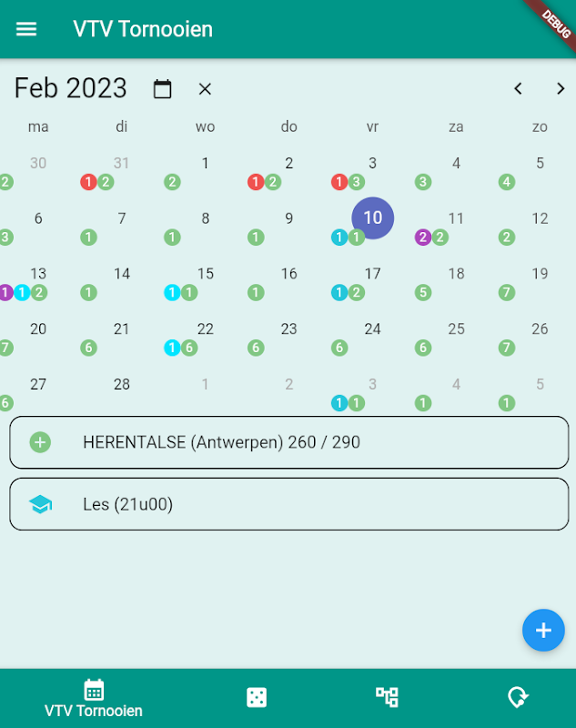Click green badge 4 under February 5
Viewport: 576px width, 728px height.
pos(507,182)
